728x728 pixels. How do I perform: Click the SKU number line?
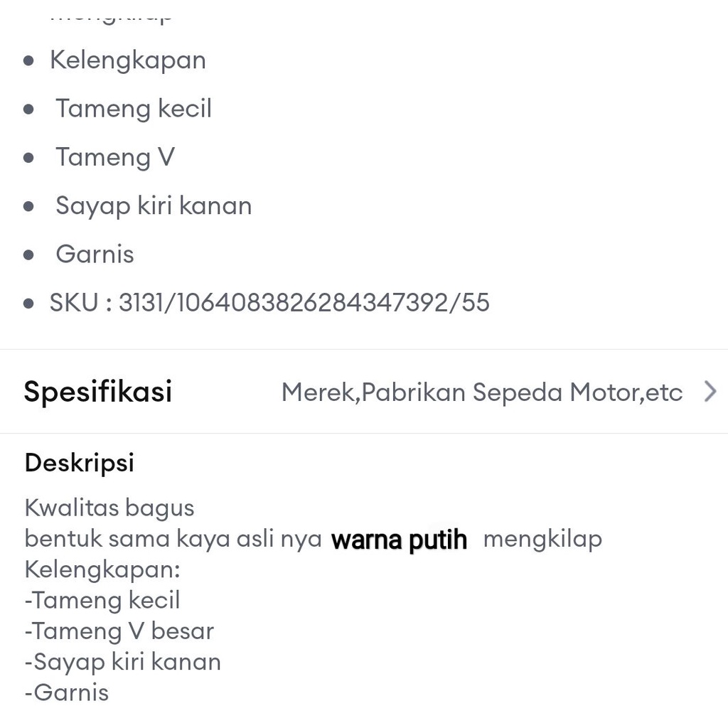[x=269, y=303]
